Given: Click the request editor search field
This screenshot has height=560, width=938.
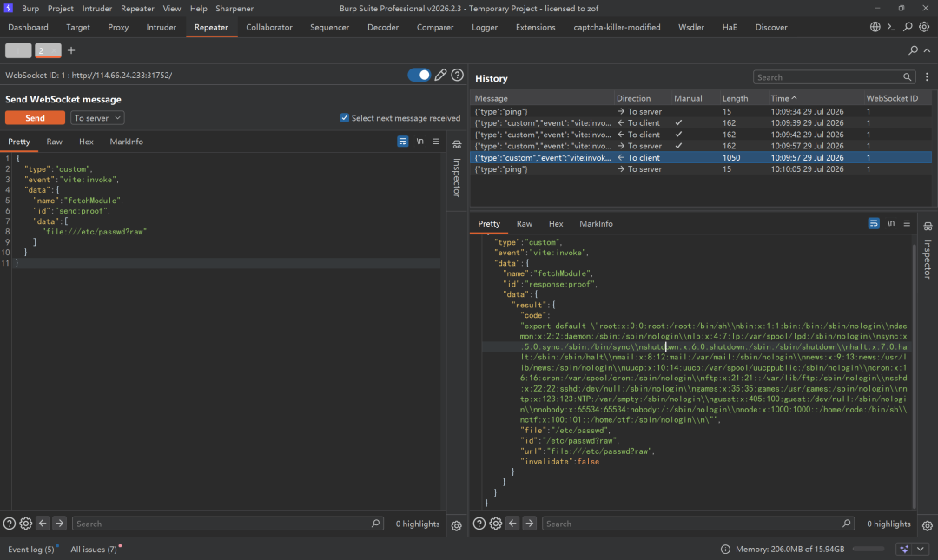Looking at the screenshot, I should coord(228,524).
